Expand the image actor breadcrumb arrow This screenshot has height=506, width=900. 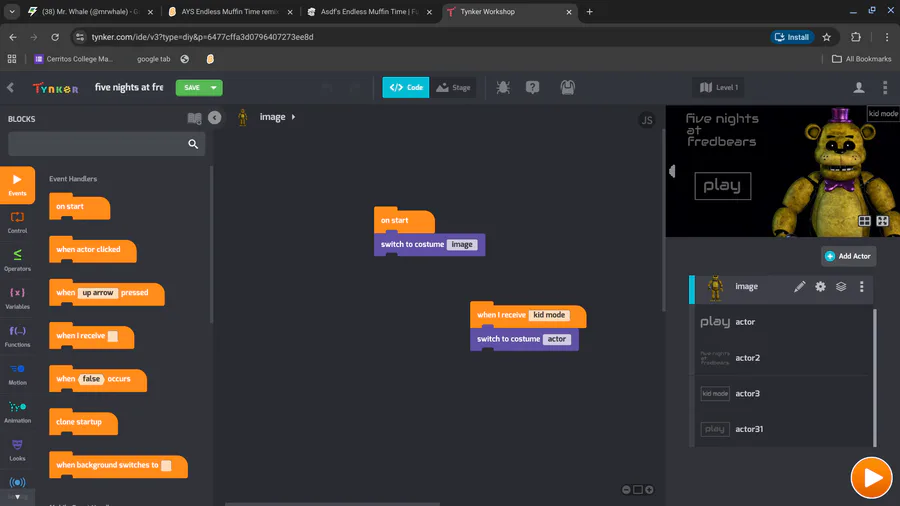tap(293, 117)
